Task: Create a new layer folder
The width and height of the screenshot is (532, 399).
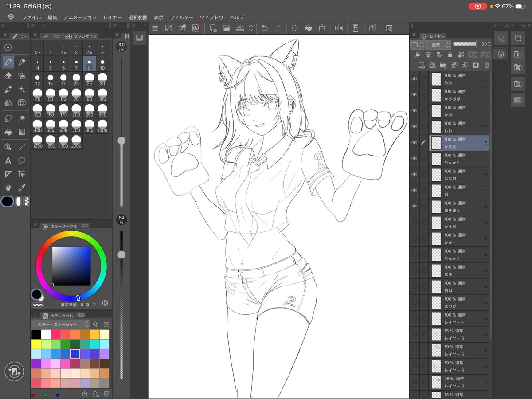Action: 443,65
